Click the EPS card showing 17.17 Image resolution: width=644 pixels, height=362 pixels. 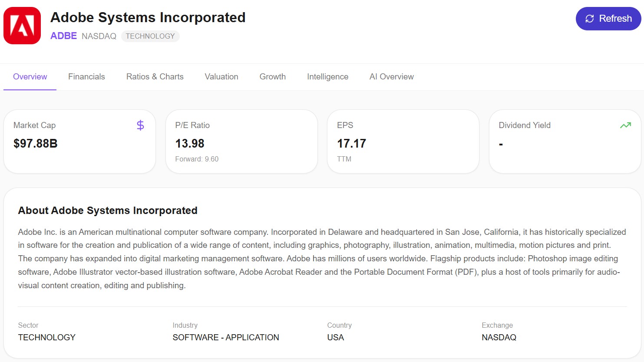coord(403,142)
